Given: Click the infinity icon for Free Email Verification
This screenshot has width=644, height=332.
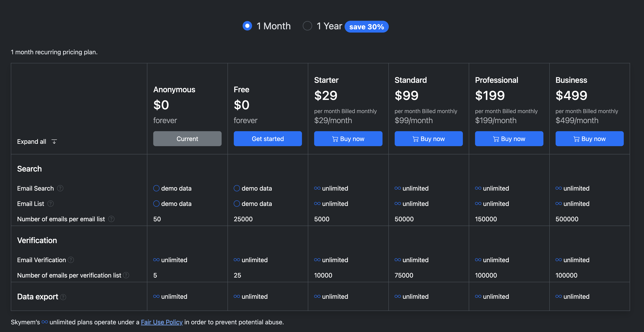Looking at the screenshot, I should pos(237,260).
